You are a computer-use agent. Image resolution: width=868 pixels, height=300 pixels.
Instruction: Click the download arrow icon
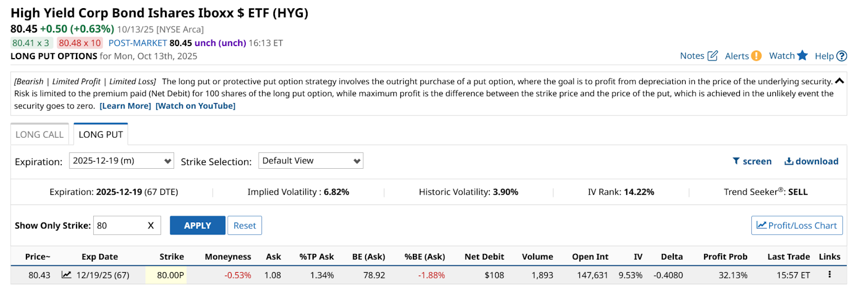coord(789,161)
